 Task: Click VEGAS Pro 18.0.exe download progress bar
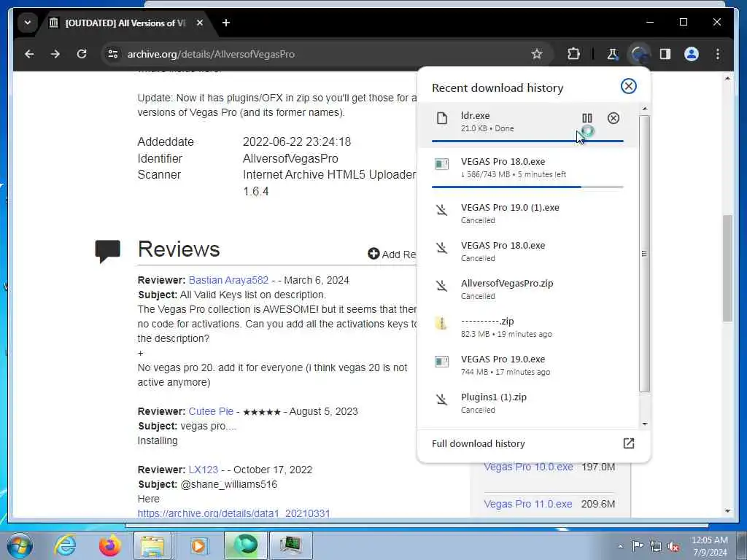tap(527, 187)
